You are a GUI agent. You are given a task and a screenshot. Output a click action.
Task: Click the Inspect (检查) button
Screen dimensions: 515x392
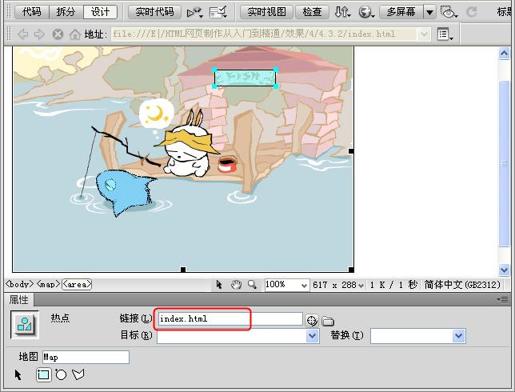click(312, 12)
